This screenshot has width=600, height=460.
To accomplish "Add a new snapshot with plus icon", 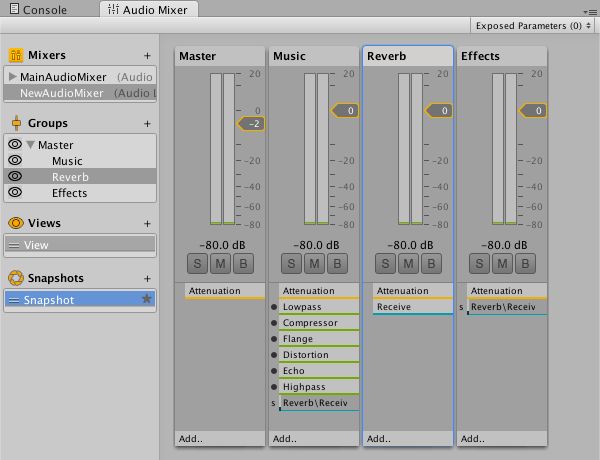I will click(x=147, y=279).
